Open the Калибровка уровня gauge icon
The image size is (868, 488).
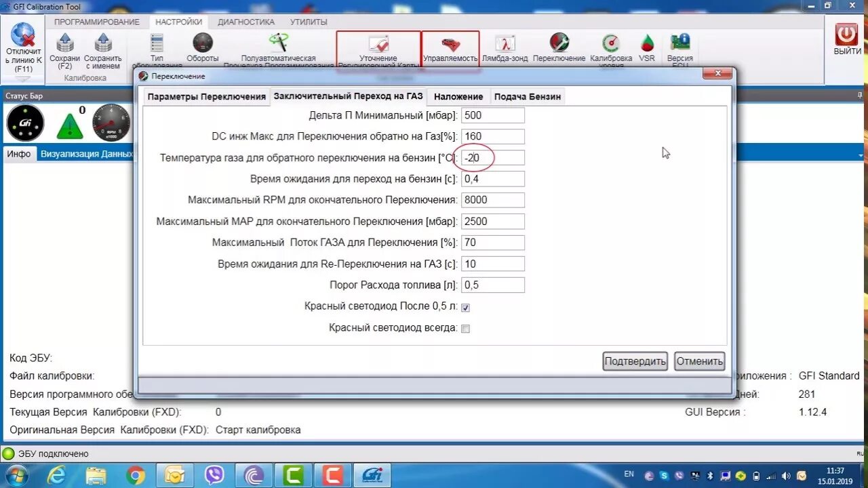[x=611, y=43]
